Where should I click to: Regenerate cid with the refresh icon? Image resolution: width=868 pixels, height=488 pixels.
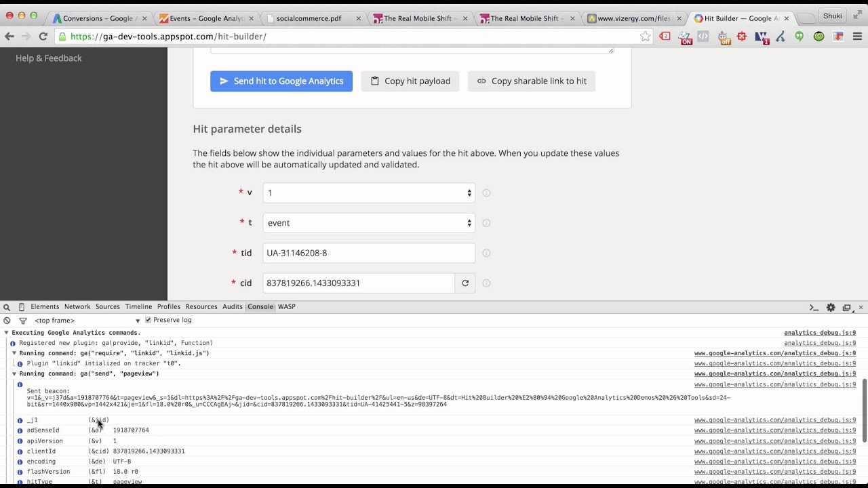pyautogui.click(x=465, y=283)
